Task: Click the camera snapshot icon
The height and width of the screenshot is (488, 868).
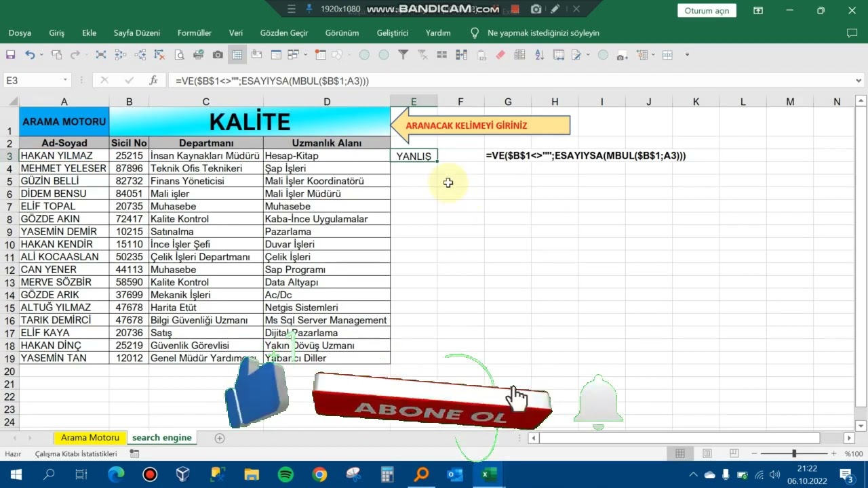Action: pos(218,55)
